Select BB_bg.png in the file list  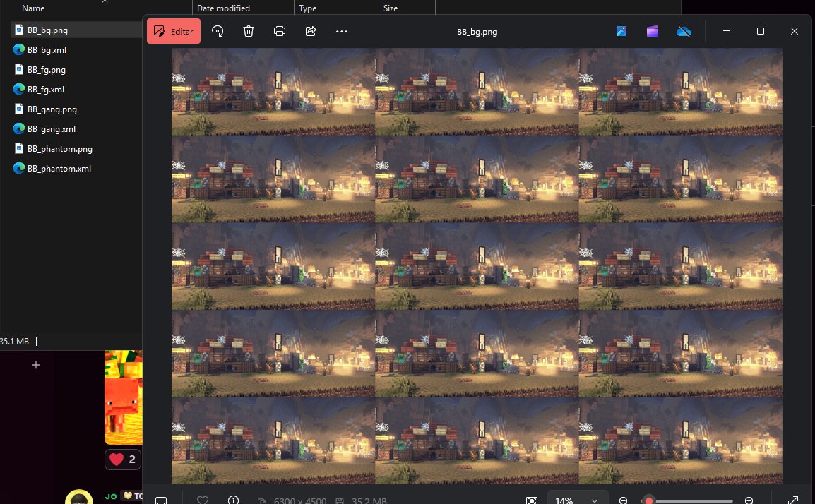pos(47,30)
